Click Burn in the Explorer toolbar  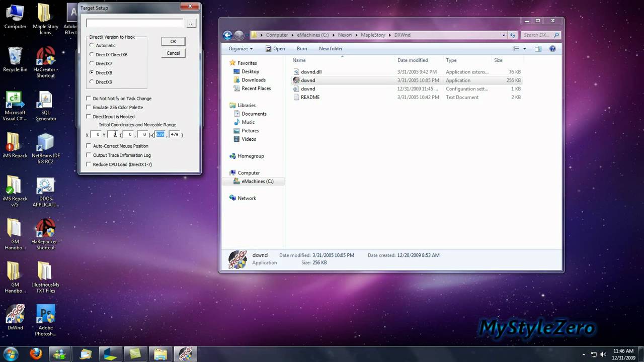coord(302,49)
